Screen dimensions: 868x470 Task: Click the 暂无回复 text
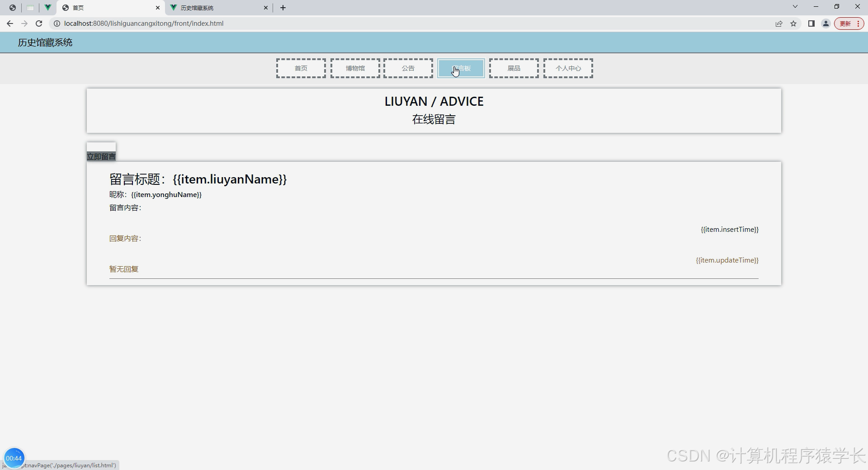click(x=124, y=269)
